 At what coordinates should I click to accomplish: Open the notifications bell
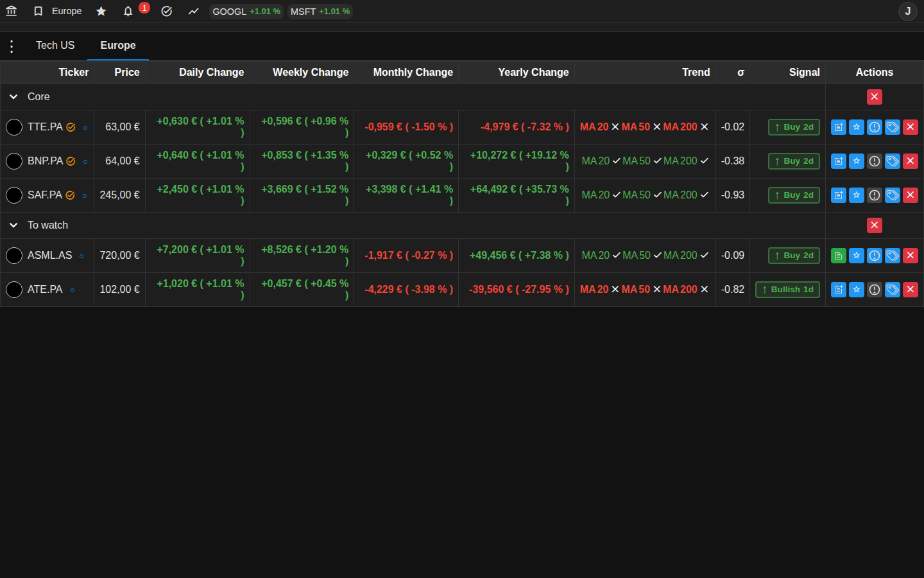click(128, 11)
